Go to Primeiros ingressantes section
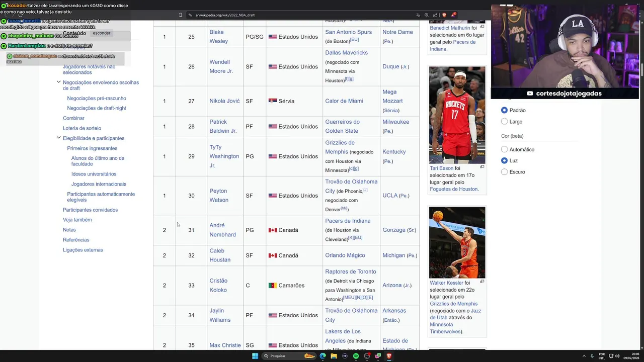 (x=92, y=148)
